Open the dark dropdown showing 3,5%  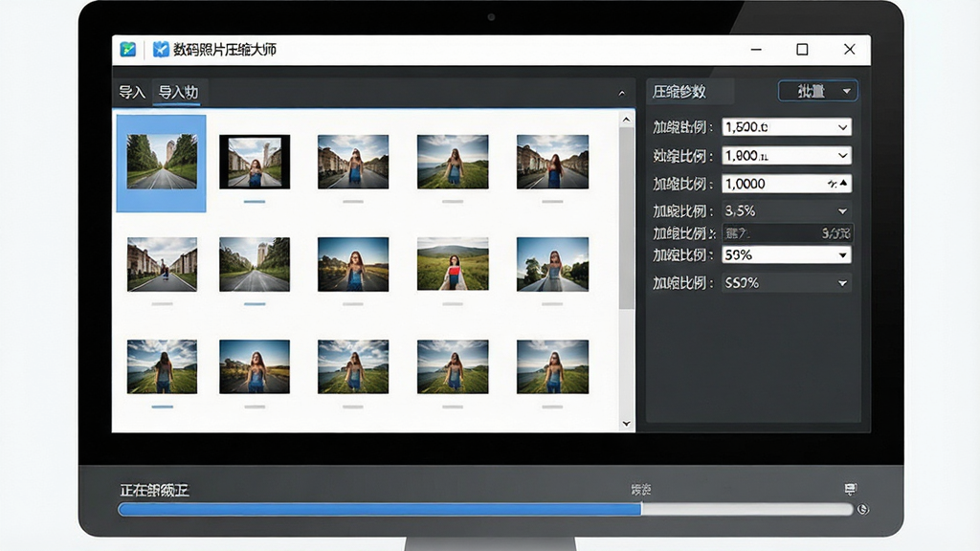point(787,211)
